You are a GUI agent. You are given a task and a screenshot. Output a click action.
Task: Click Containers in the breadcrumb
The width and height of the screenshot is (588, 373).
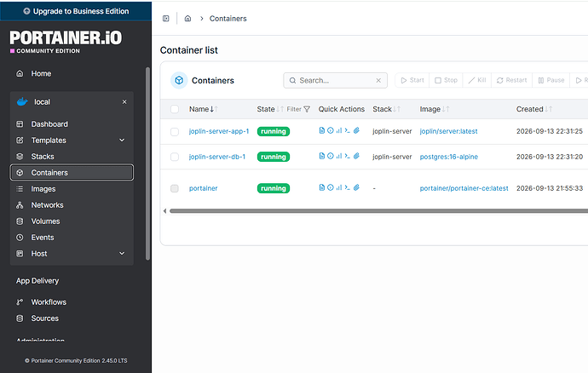[228, 19]
